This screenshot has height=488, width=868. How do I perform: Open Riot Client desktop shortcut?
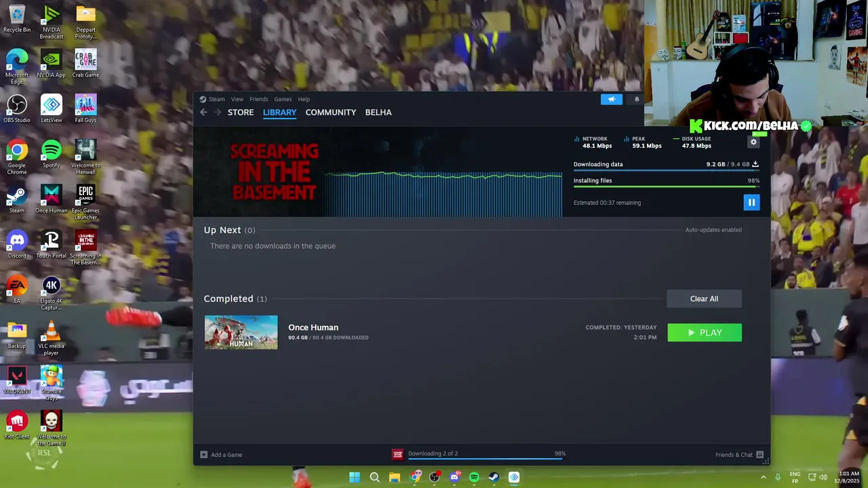[17, 426]
